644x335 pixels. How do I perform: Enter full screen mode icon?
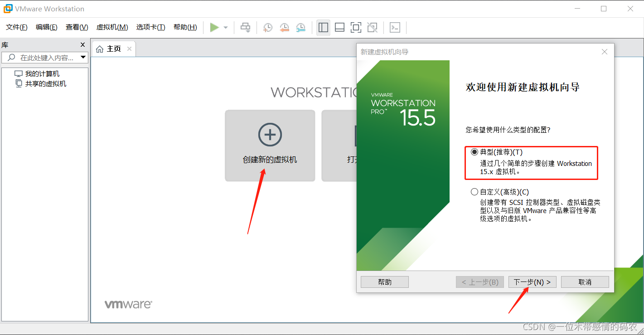coord(356,28)
